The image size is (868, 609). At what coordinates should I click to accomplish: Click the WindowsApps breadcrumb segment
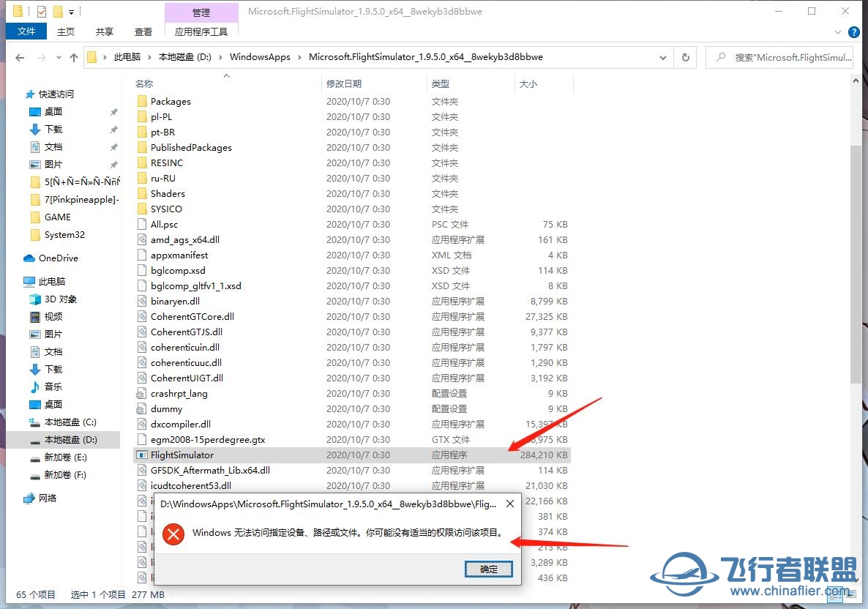click(260, 57)
